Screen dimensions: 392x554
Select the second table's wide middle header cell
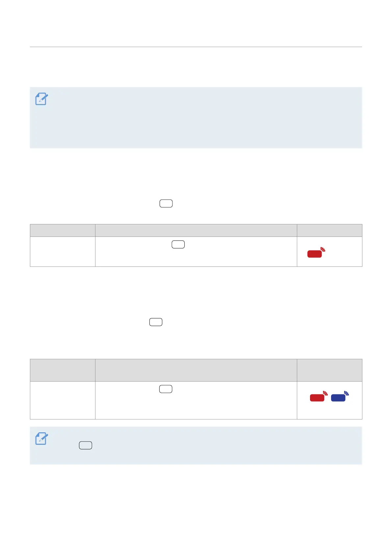pos(196,370)
